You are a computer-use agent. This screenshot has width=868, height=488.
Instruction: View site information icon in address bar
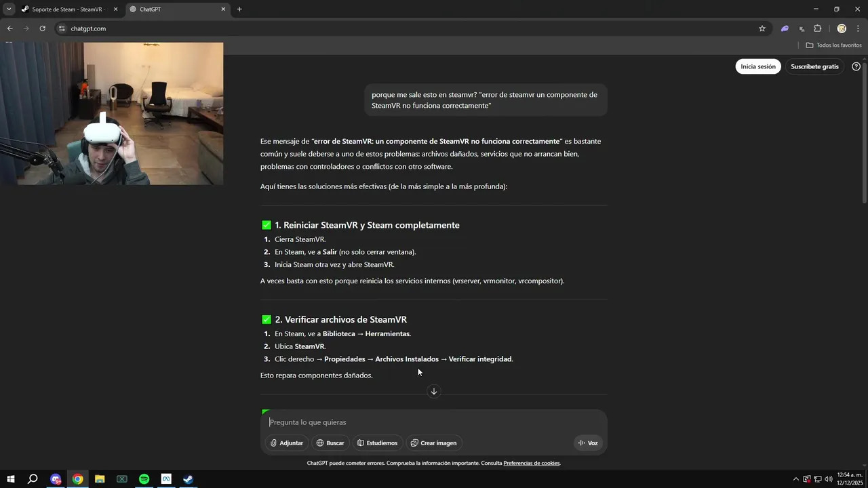62,28
